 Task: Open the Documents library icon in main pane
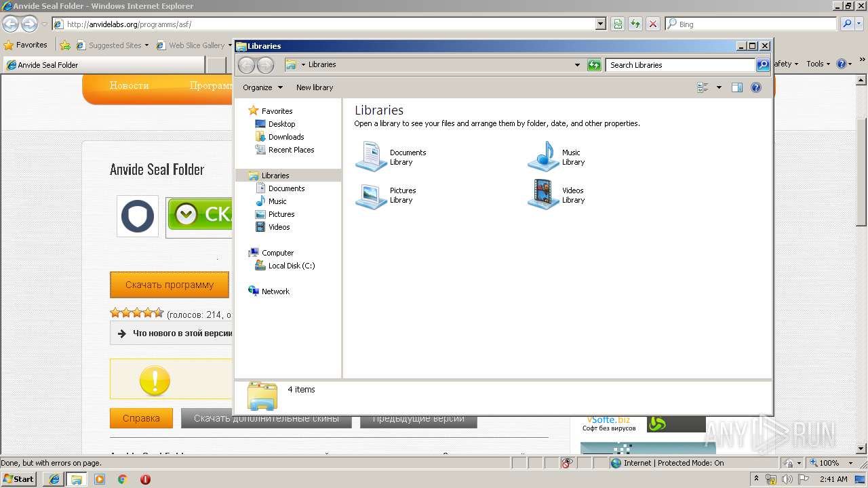[x=371, y=157]
